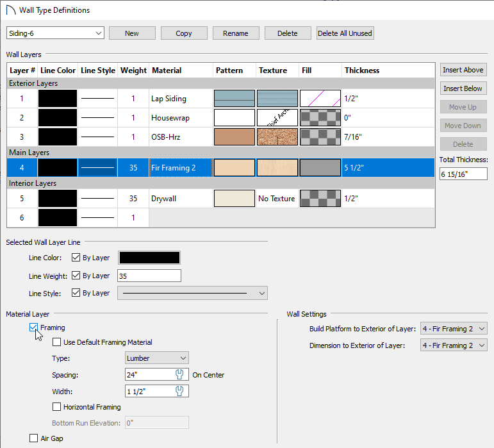Check the Air Gap checkbox
The height and width of the screenshot is (448, 494).
(33, 438)
